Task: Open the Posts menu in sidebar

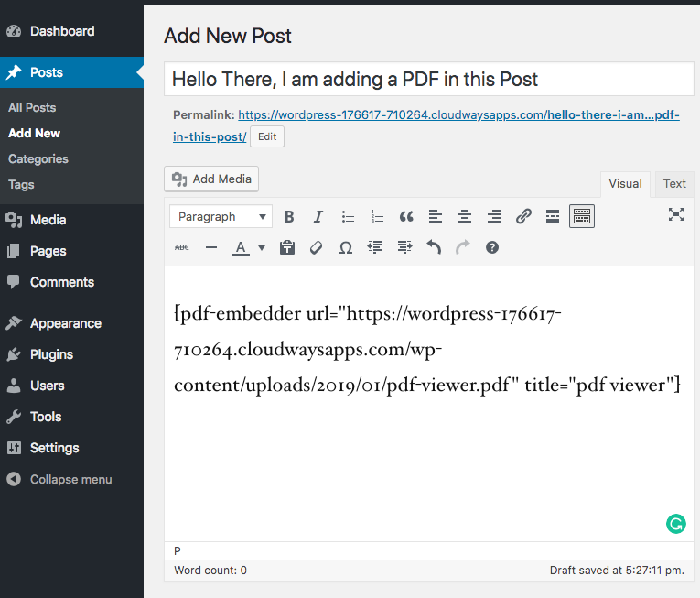Action: click(71, 72)
